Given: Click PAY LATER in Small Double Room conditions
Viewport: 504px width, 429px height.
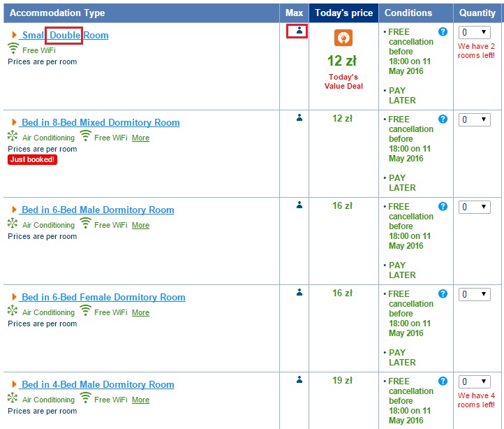Looking at the screenshot, I should pyautogui.click(x=402, y=96).
